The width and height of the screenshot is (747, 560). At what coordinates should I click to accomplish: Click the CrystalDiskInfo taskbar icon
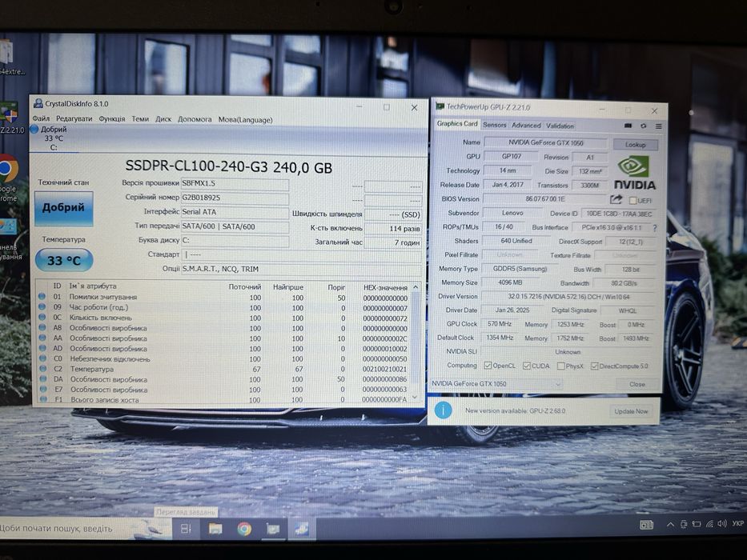pyautogui.click(x=302, y=529)
